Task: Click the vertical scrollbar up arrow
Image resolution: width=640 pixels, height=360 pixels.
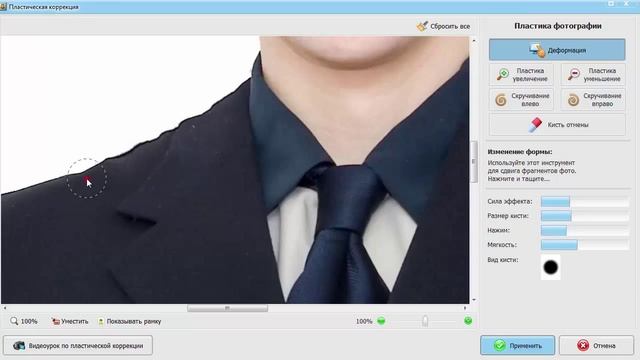Action: [x=473, y=40]
